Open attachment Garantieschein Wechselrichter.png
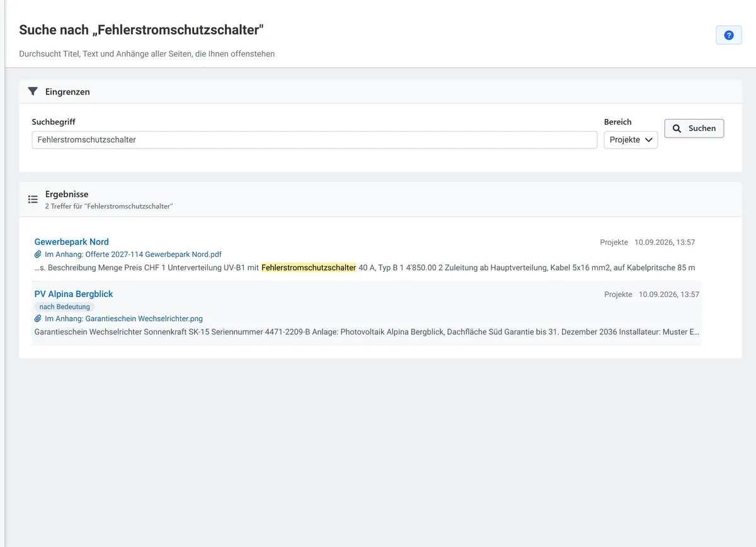 pos(123,319)
